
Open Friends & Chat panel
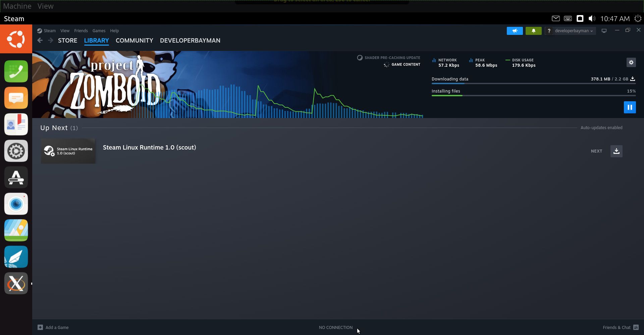tap(620, 327)
